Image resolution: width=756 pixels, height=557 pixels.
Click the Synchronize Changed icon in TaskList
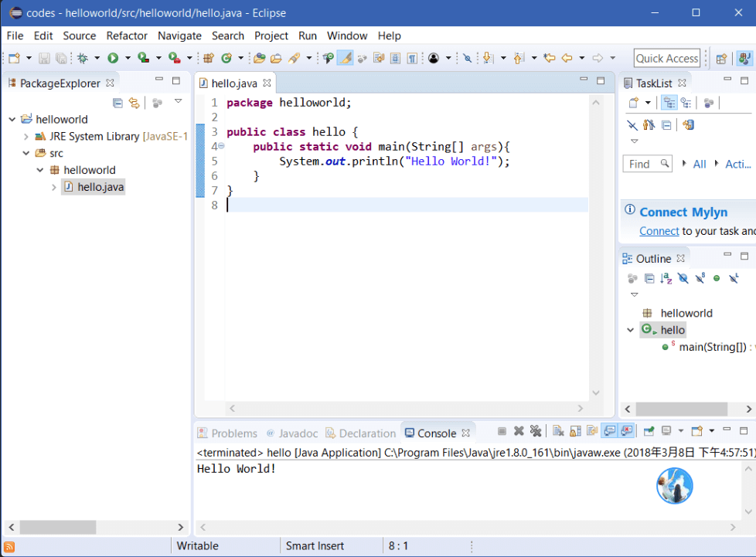(x=688, y=125)
